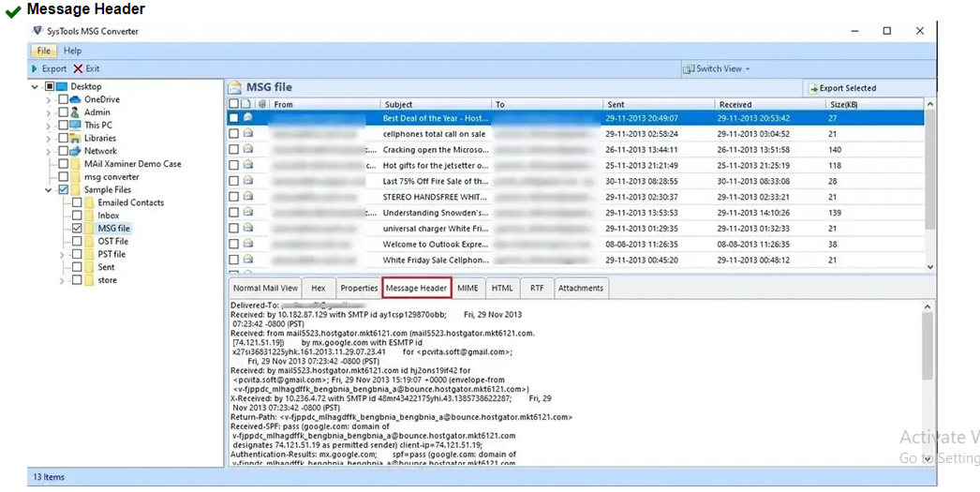
Task: Switch to the Attachments tab
Action: [x=581, y=289]
